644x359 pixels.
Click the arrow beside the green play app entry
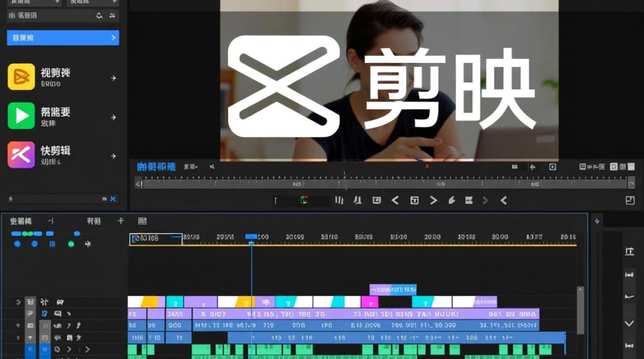pyautogui.click(x=114, y=117)
